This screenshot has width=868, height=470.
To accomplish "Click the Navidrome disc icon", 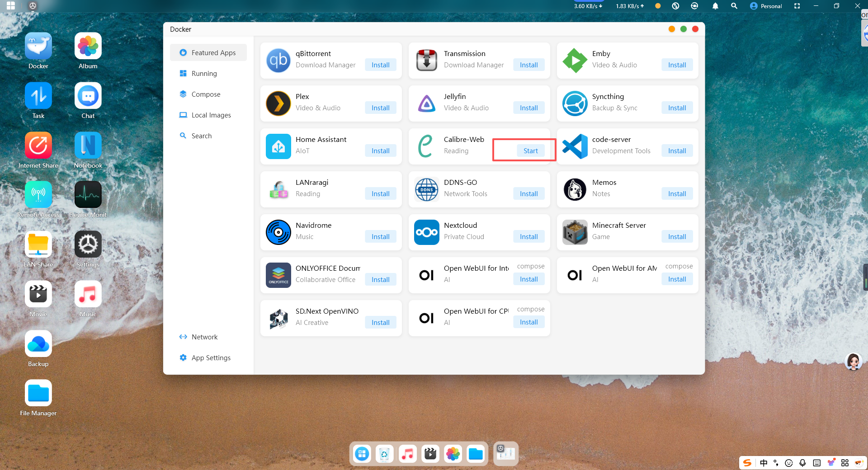I will 278,232.
